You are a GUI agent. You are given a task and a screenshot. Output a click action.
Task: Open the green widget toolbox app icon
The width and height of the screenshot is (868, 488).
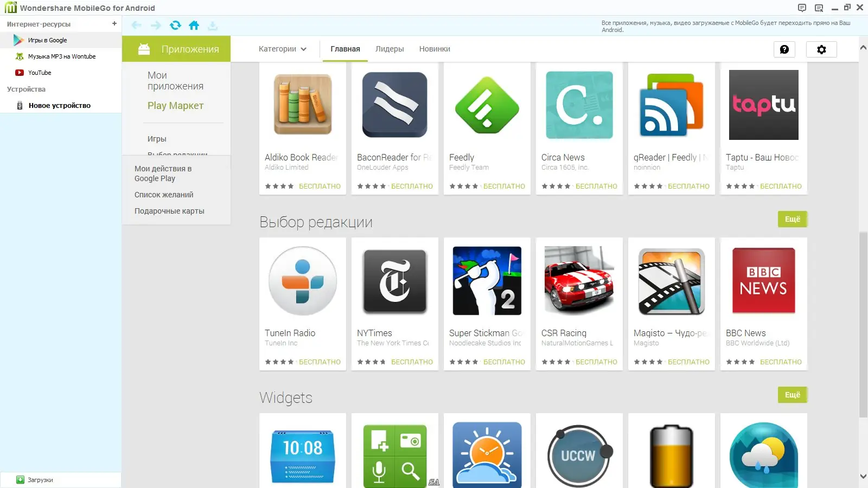click(x=395, y=455)
